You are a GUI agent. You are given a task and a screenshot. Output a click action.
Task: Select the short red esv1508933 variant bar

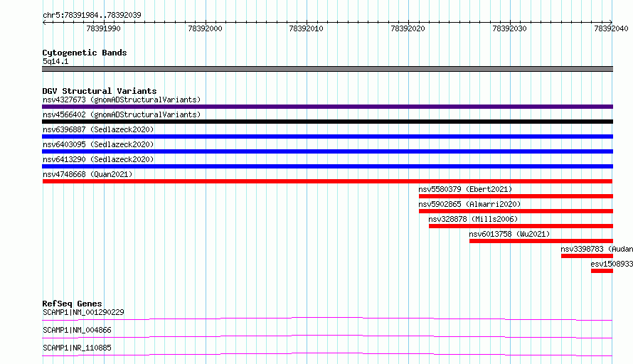tap(602, 271)
